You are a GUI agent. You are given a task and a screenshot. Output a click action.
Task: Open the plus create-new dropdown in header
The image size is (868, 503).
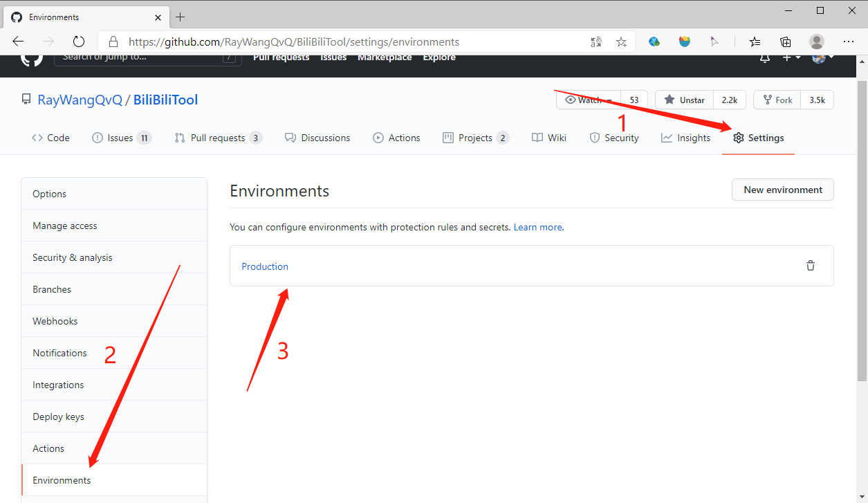791,58
